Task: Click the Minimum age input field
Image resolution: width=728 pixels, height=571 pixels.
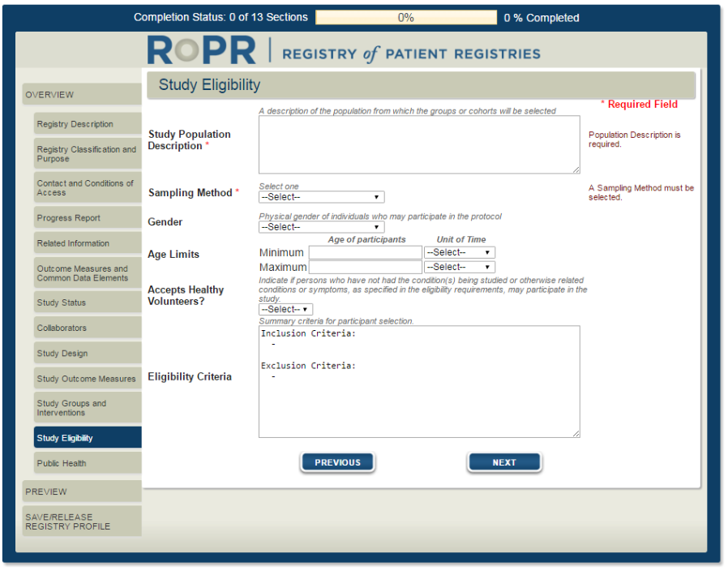Action: pyautogui.click(x=366, y=252)
